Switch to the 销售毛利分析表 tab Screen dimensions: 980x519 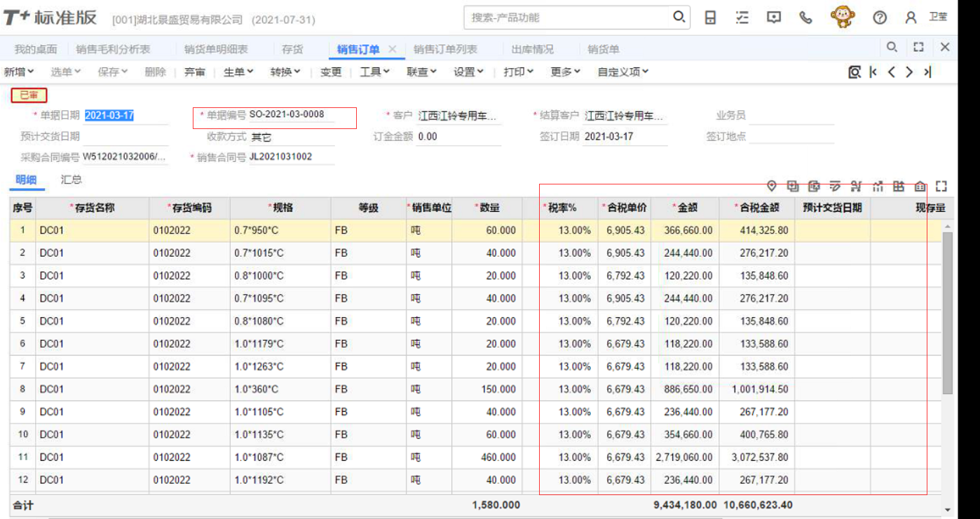pos(113,49)
